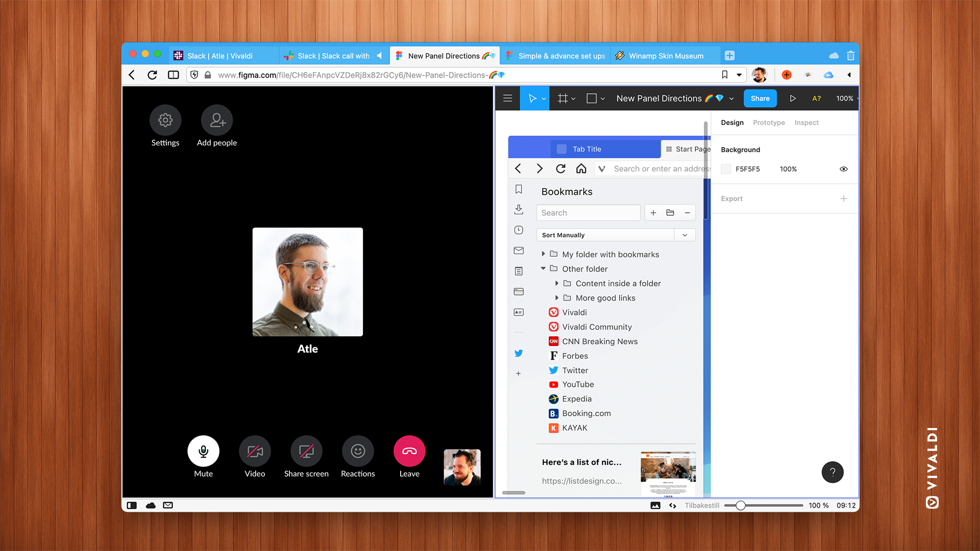Screen dimensions: 980x551
Task: Click the Play/Present button in Figma
Action: [x=792, y=98]
